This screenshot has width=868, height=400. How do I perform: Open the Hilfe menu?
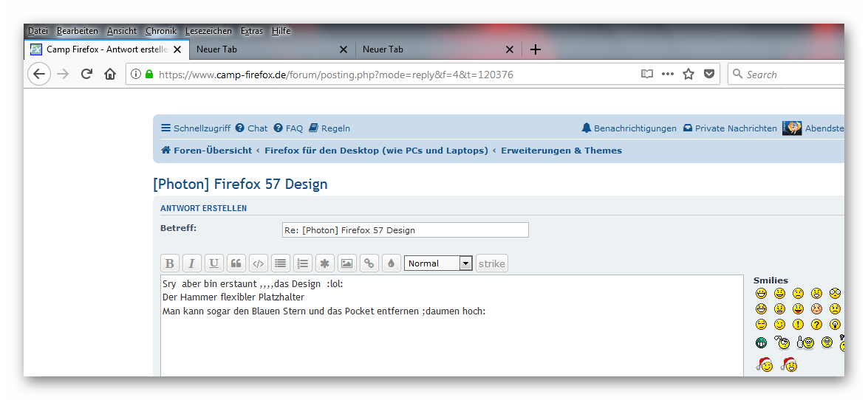(x=281, y=31)
